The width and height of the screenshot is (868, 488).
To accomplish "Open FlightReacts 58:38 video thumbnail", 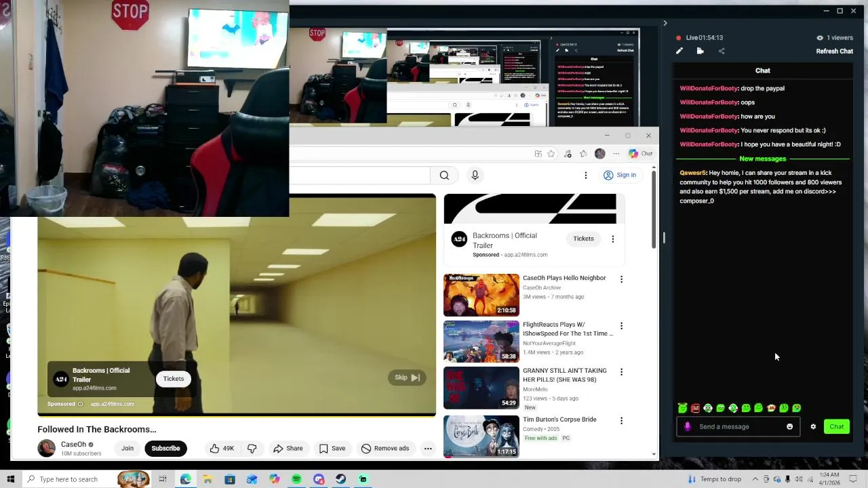I will coord(481,341).
